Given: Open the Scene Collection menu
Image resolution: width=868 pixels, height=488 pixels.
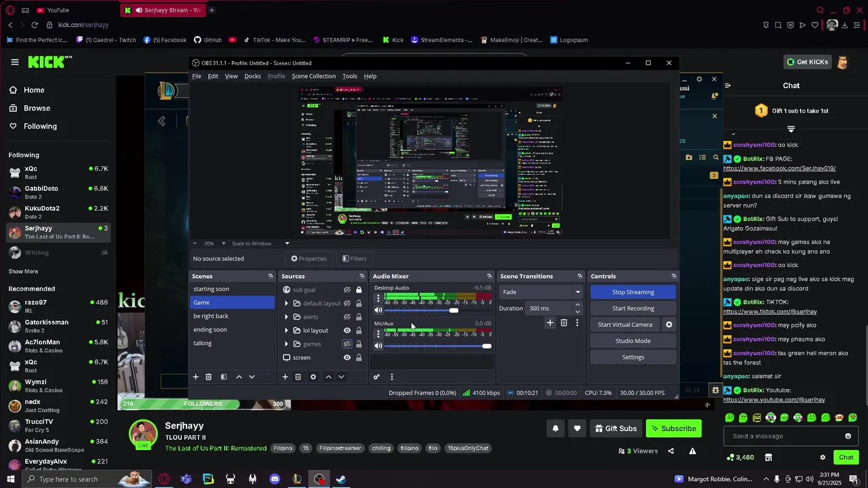Looking at the screenshot, I should click(x=313, y=76).
